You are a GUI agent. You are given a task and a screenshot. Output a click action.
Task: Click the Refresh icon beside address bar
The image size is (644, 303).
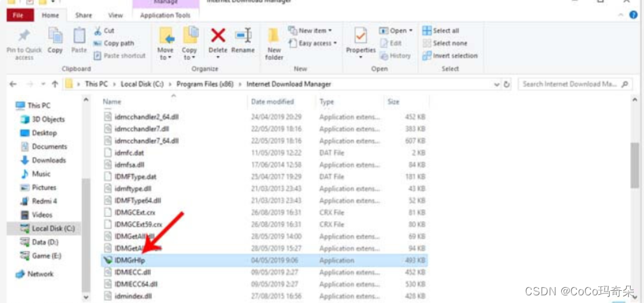pos(507,84)
